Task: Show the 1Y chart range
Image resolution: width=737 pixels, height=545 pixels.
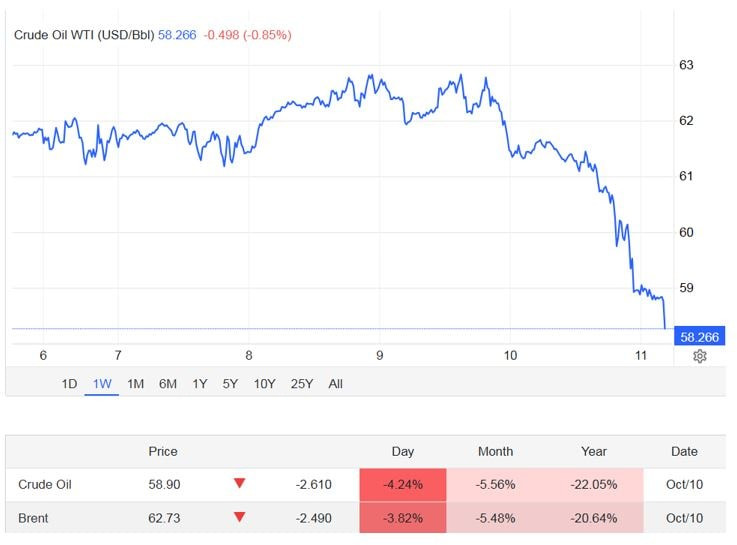Action: (200, 383)
